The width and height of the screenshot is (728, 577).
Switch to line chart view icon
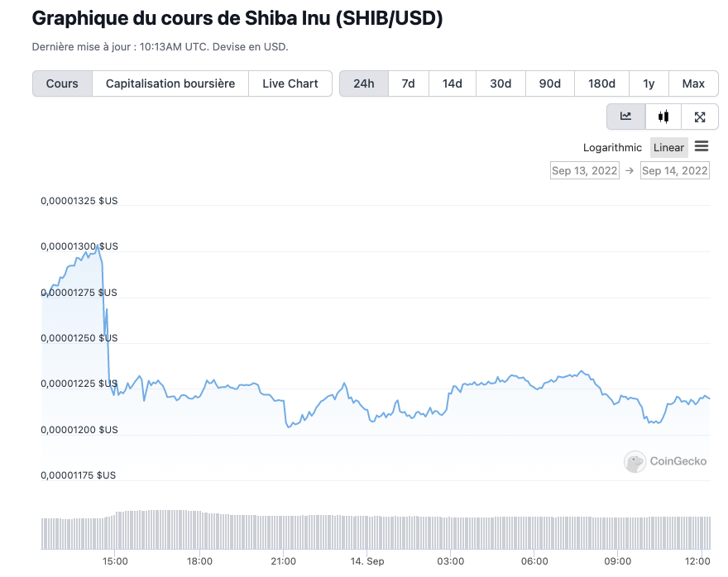point(626,117)
